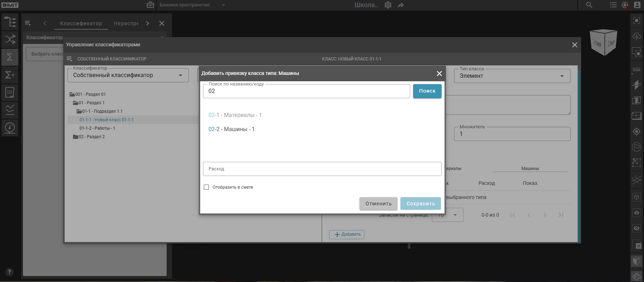Click the search magnifier icon in top bar

pyautogui.click(x=589, y=5)
